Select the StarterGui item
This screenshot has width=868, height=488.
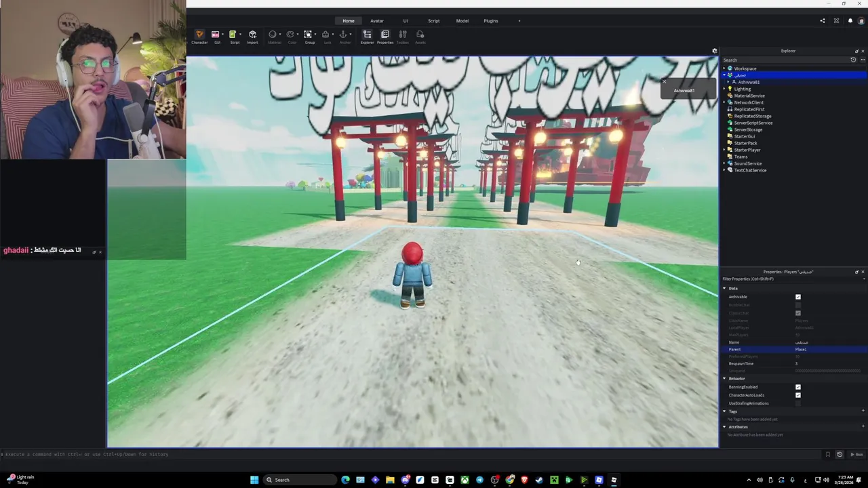745,136
